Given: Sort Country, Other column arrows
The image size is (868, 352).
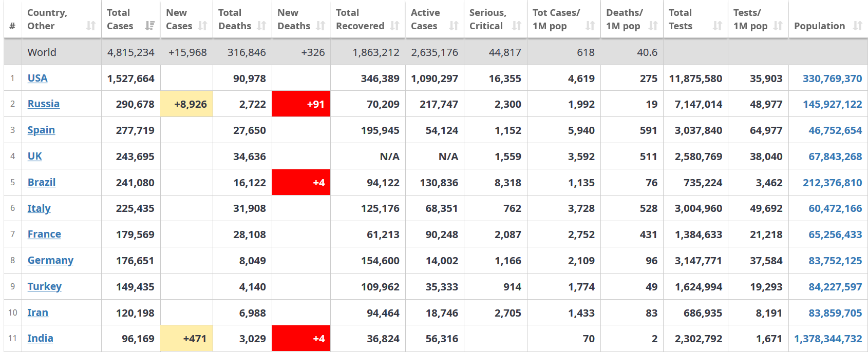Looking at the screenshot, I should 91,26.
